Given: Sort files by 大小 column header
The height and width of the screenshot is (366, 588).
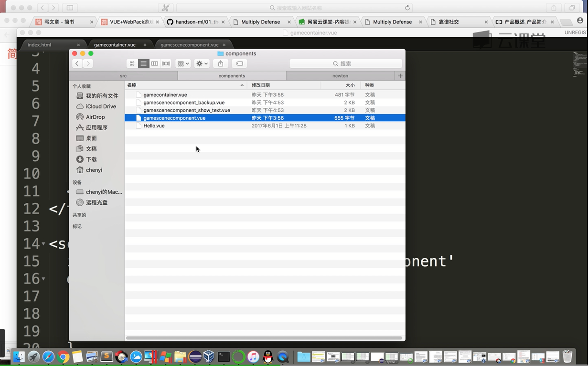Looking at the screenshot, I should tap(341, 85).
